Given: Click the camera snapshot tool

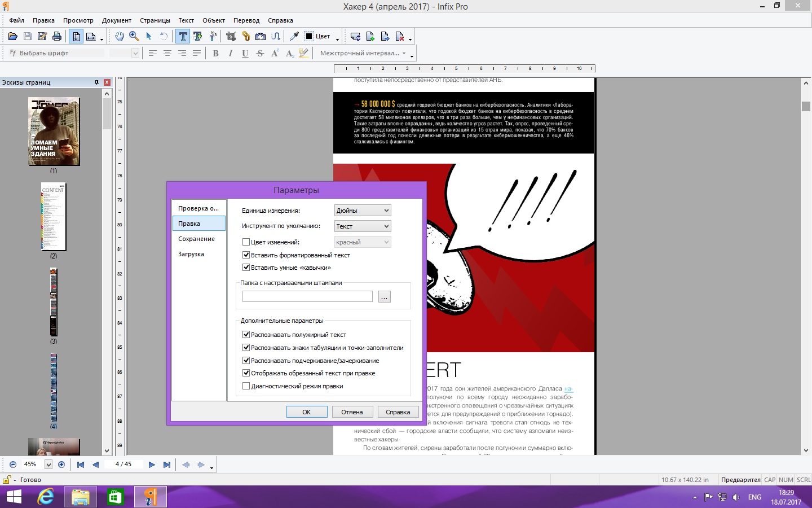Looking at the screenshot, I should coord(261,36).
